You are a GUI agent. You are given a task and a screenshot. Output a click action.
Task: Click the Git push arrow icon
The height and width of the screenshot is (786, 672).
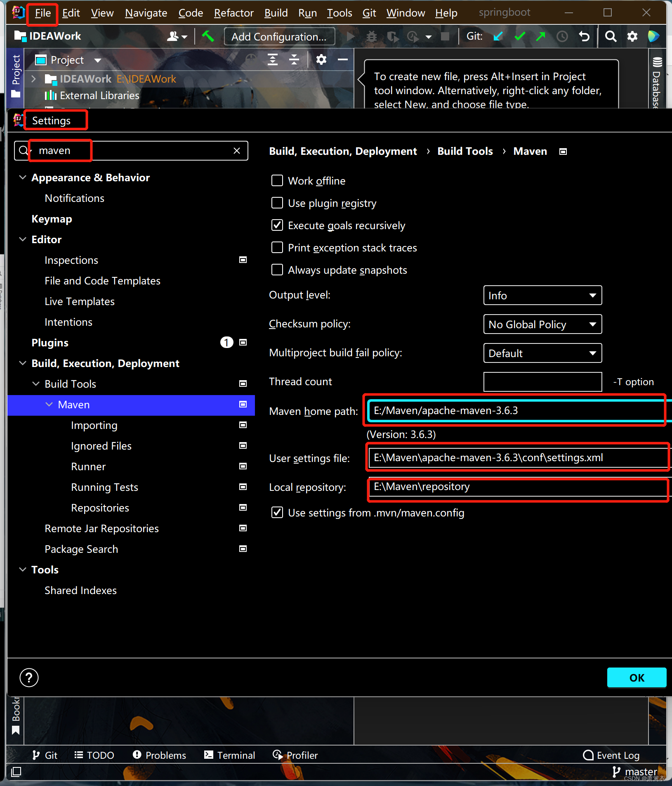click(541, 36)
